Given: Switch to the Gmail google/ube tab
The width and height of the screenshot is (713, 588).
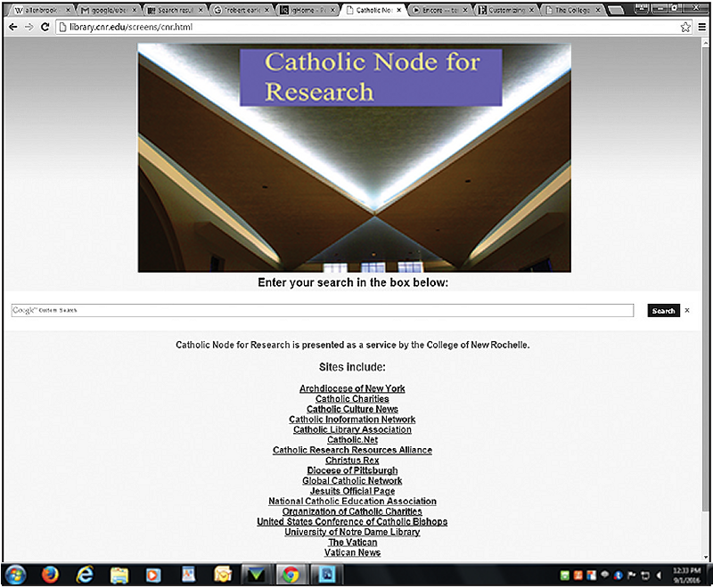Looking at the screenshot, I should tap(109, 10).
